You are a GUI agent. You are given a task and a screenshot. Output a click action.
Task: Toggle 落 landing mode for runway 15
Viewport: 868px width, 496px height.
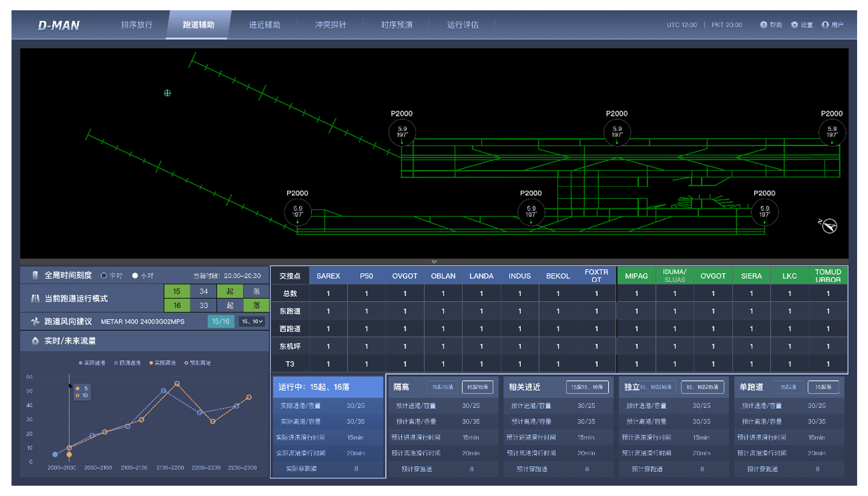(x=256, y=291)
